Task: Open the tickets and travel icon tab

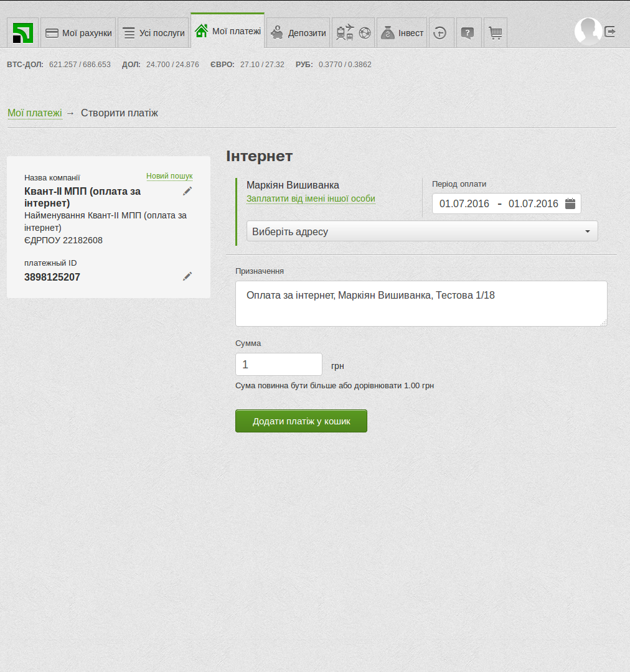Action: tap(353, 33)
